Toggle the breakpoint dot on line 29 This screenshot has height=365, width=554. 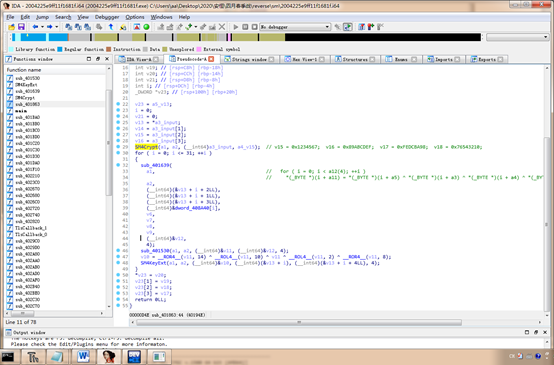pyautogui.click(x=118, y=147)
